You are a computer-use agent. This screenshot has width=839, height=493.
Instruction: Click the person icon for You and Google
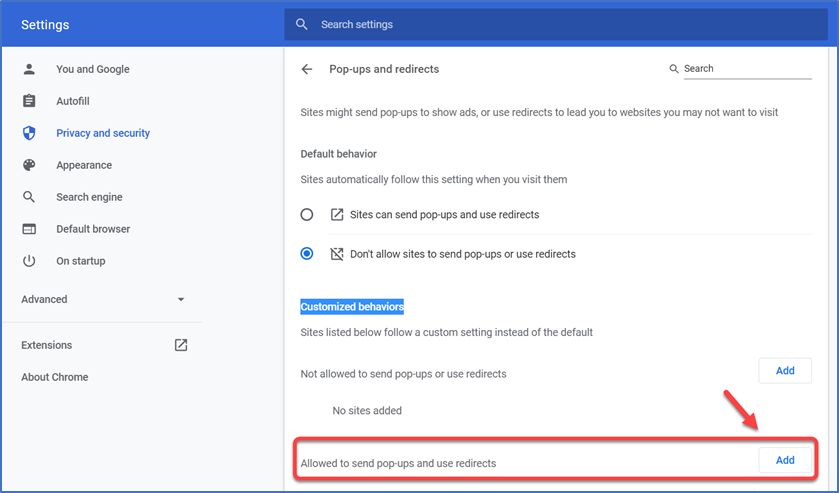[29, 69]
